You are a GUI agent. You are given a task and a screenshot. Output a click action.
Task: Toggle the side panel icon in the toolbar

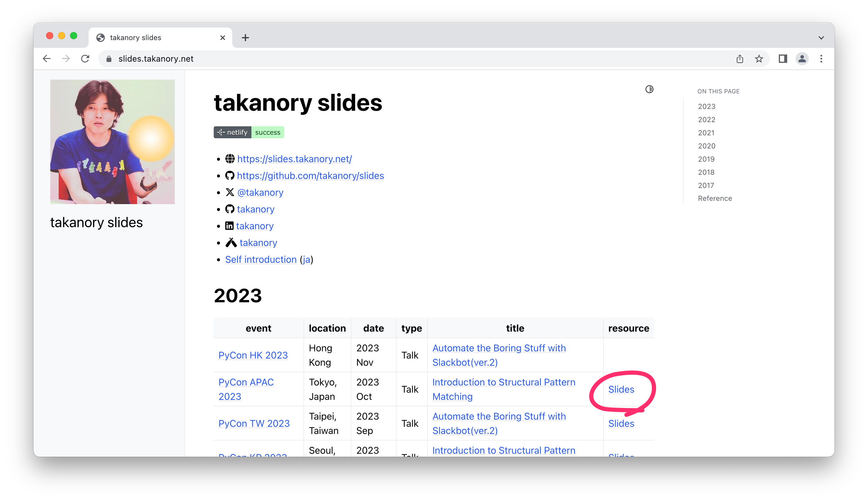click(783, 58)
